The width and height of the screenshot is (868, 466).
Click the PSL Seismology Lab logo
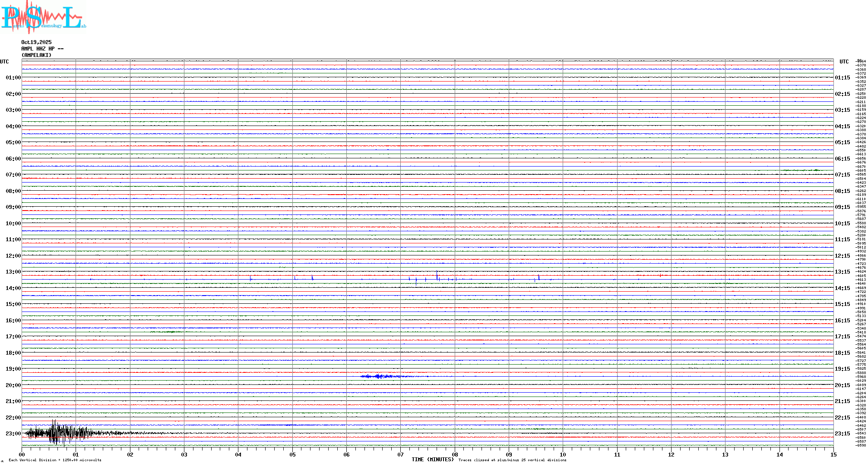(43, 17)
